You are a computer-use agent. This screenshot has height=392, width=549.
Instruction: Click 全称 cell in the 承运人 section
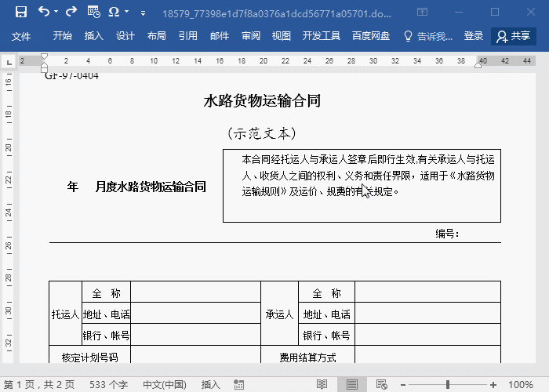(x=327, y=292)
